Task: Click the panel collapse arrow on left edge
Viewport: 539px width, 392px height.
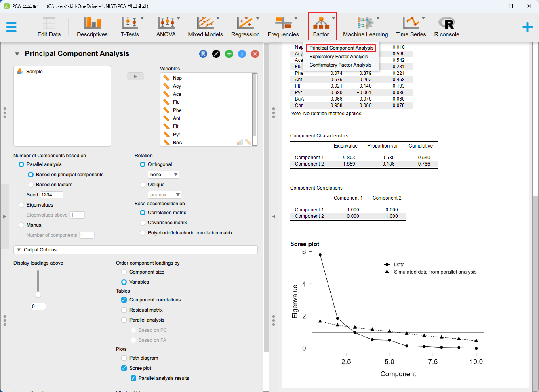Action: (x=4, y=217)
